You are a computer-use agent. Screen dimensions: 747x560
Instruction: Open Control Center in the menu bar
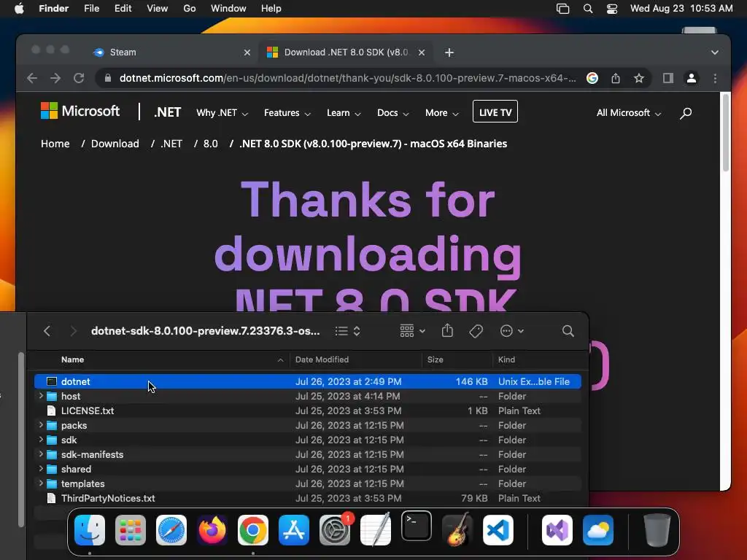[612, 9]
